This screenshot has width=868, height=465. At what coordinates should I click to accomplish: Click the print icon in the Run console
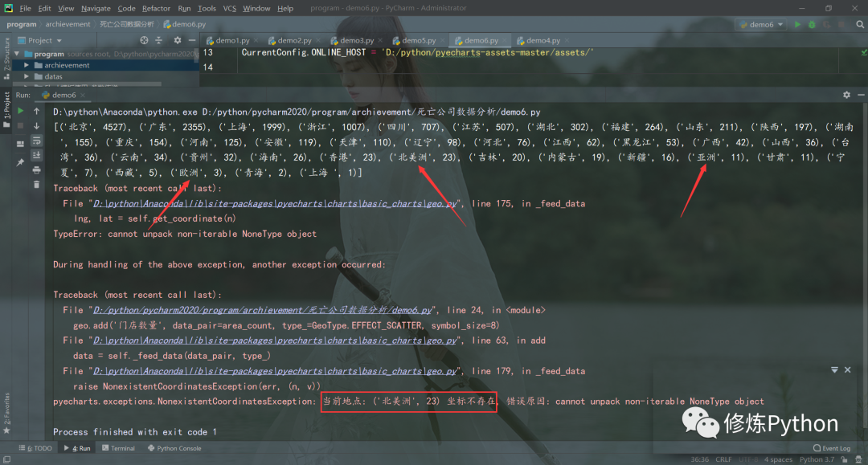pyautogui.click(x=36, y=169)
